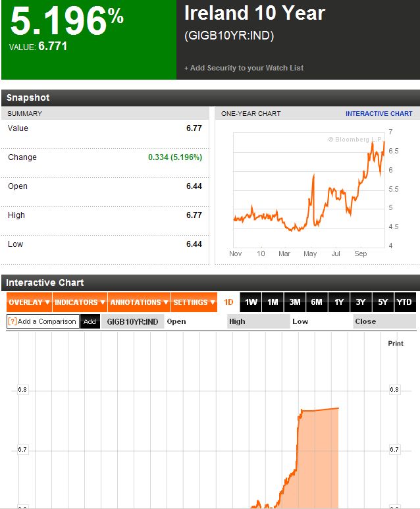The width and height of the screenshot is (420, 509).
Task: Open the INTERACTIVE CHART link
Action: point(379,114)
